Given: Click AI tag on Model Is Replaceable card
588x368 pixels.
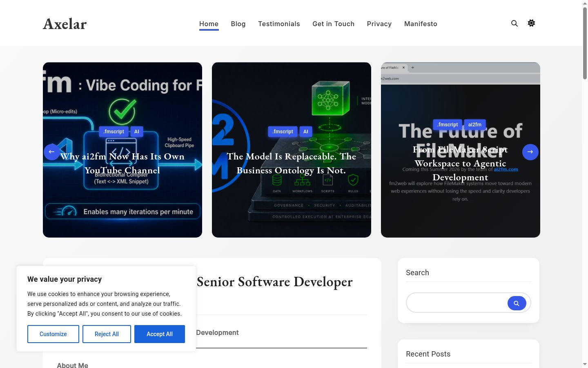Looking at the screenshot, I should pyautogui.click(x=305, y=132).
